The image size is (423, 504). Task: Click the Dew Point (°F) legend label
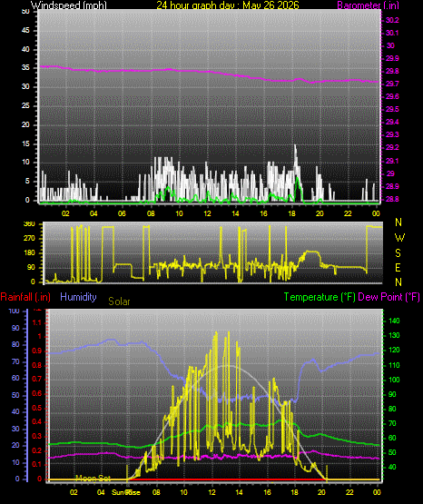coord(389,297)
